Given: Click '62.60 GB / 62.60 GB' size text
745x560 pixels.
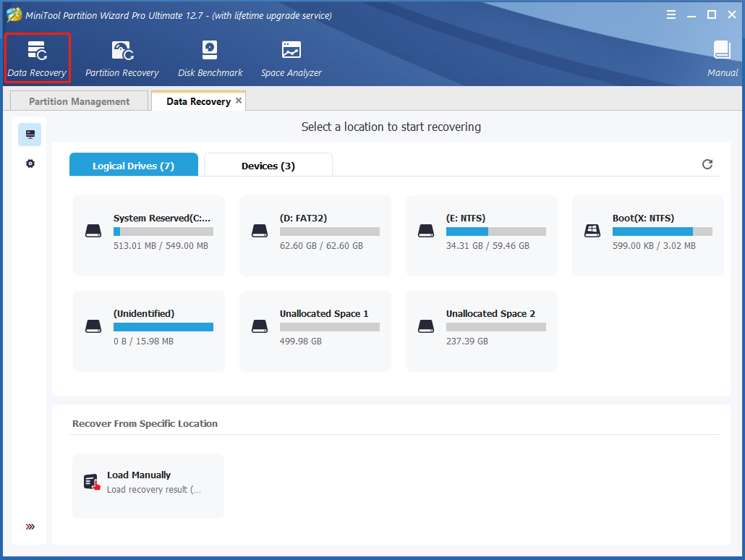Looking at the screenshot, I should (x=321, y=246).
